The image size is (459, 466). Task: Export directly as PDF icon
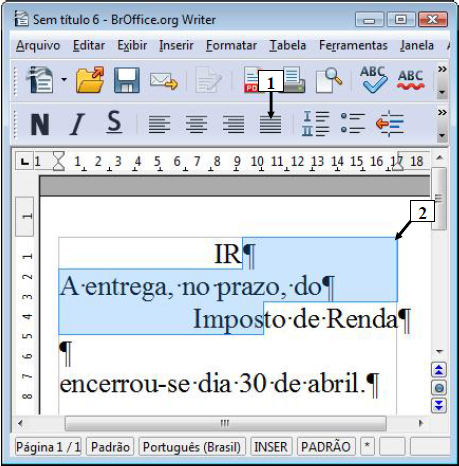pyautogui.click(x=251, y=80)
